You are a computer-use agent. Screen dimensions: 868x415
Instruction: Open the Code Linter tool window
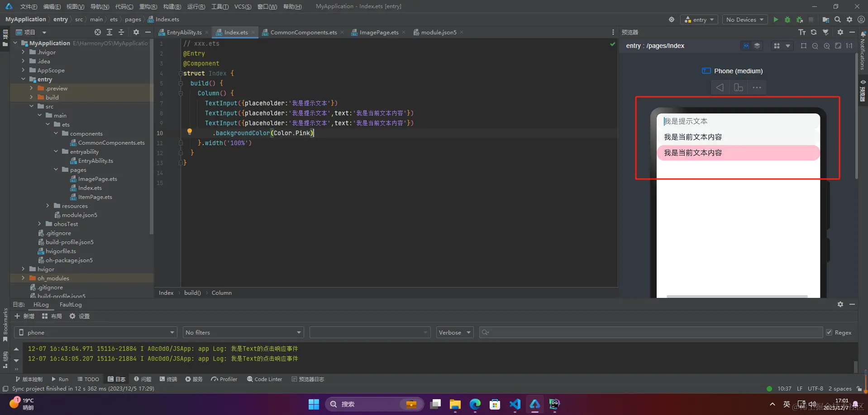pyautogui.click(x=264, y=379)
